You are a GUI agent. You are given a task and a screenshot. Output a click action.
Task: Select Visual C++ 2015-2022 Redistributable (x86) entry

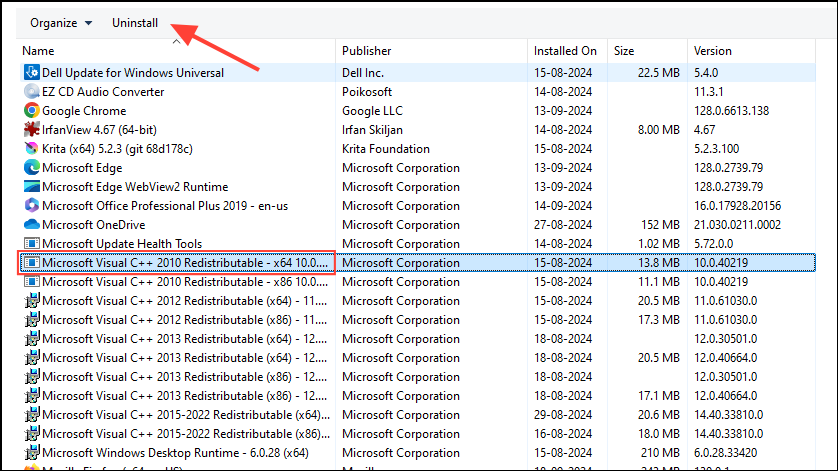[186, 434]
